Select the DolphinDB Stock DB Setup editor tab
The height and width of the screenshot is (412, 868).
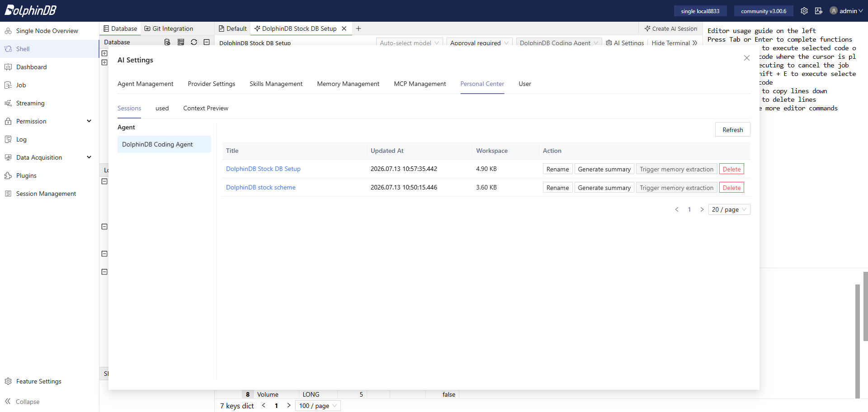[x=296, y=28]
